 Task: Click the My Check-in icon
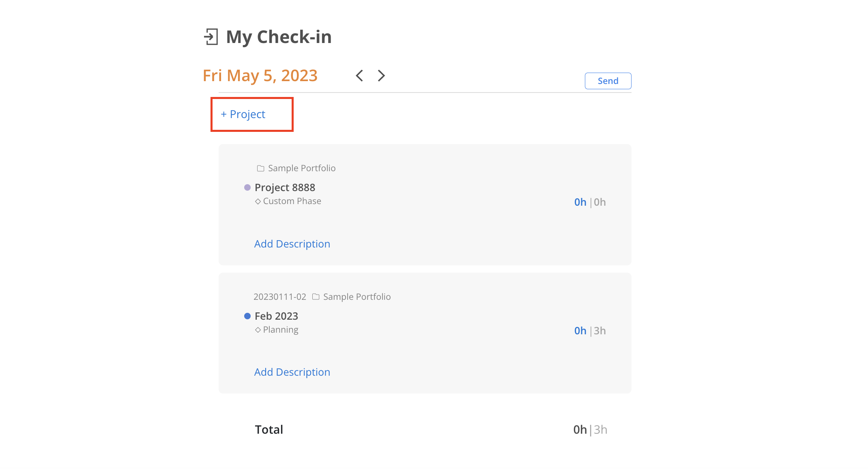click(211, 37)
